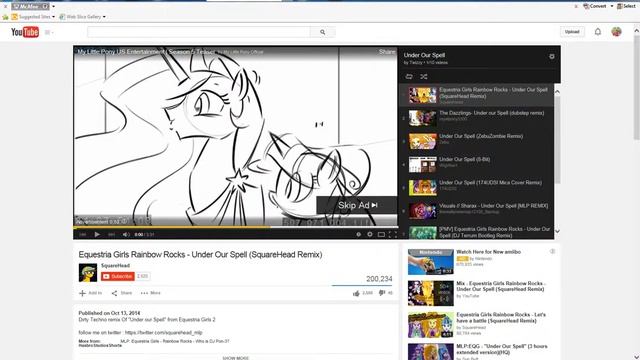This screenshot has height=360, width=640.
Task: Select Under Our Spell ZebuZombie Remix item
Action: pyautogui.click(x=476, y=141)
